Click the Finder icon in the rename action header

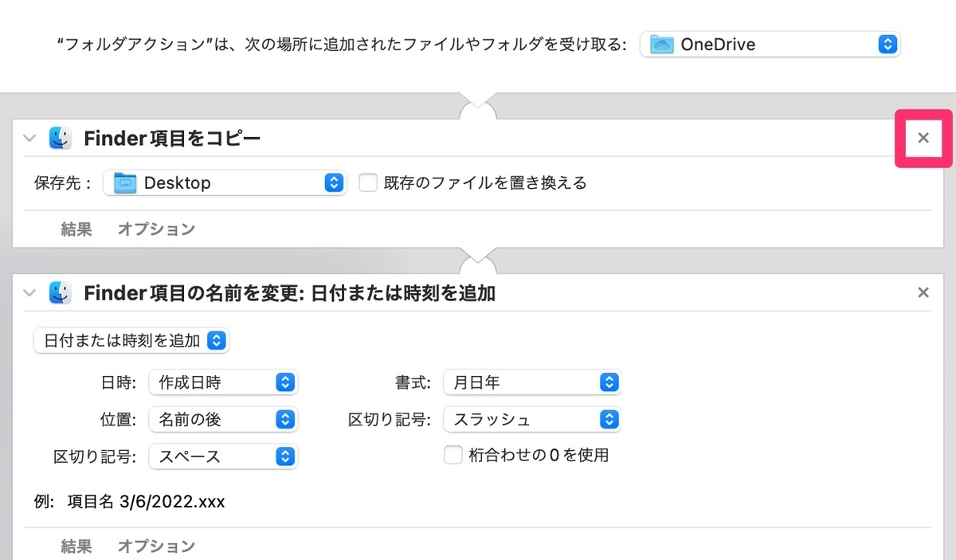click(x=61, y=292)
